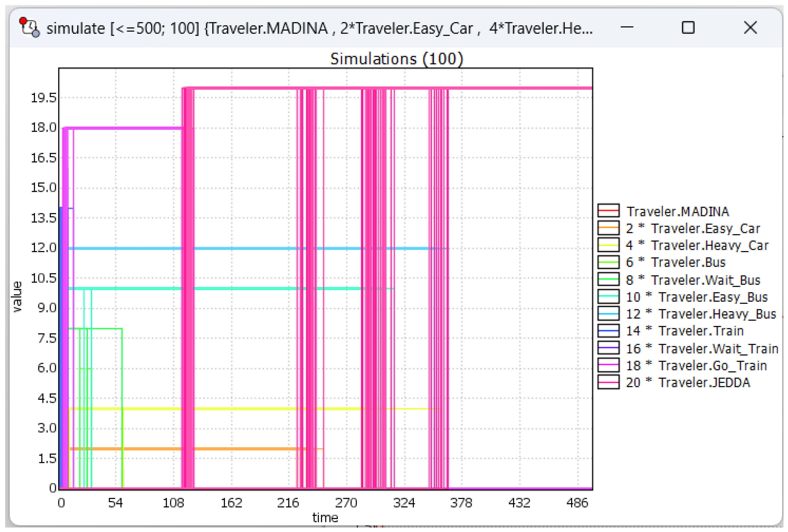The height and width of the screenshot is (532, 788).
Task: Click the 'time' x-axis label
Action: (x=325, y=518)
